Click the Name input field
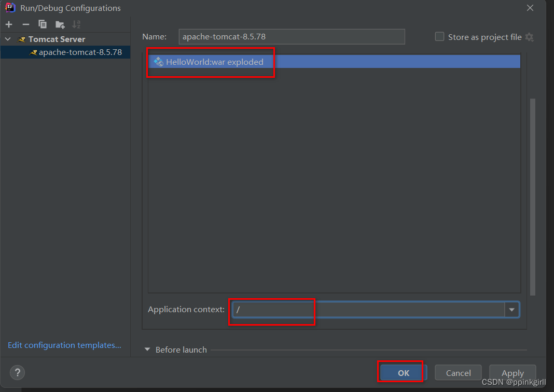554x392 pixels. coord(292,37)
